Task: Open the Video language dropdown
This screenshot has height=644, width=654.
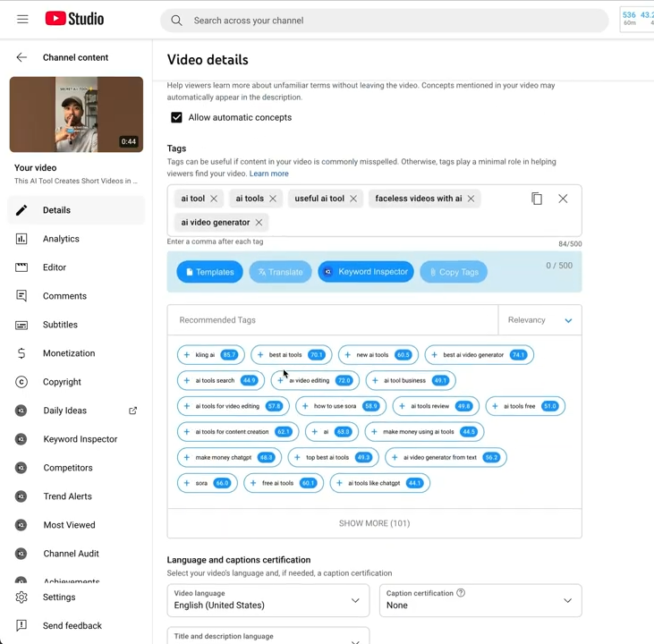Action: (268, 600)
